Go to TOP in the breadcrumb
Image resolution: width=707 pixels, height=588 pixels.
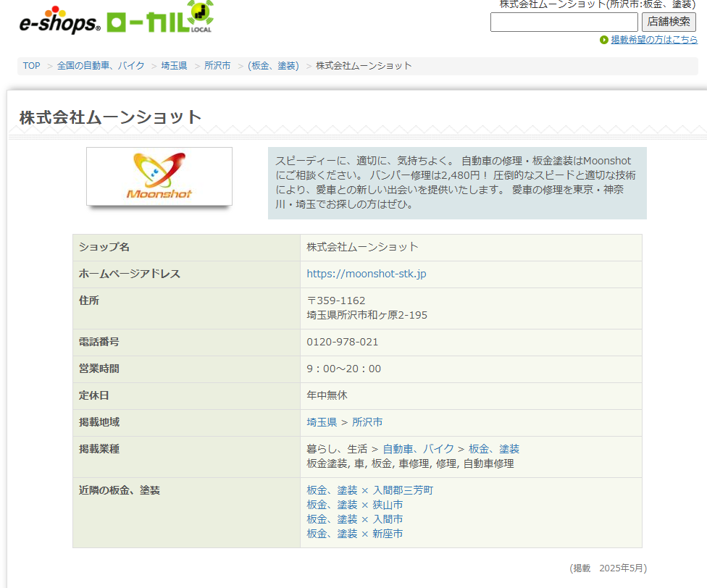click(x=32, y=66)
